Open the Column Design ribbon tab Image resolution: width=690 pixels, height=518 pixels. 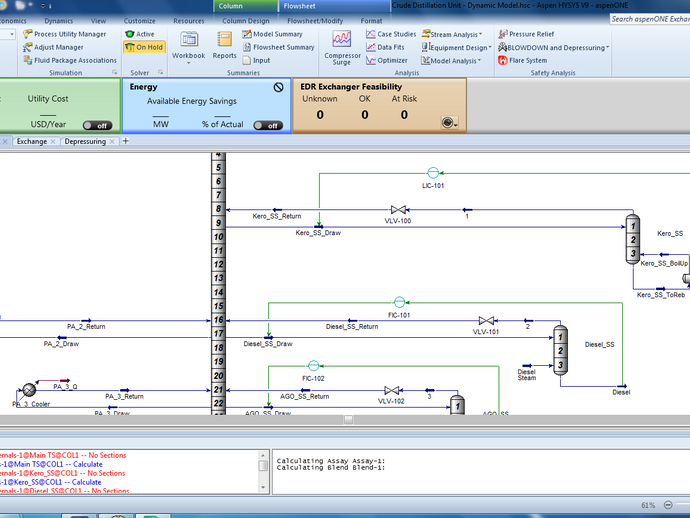pyautogui.click(x=246, y=21)
